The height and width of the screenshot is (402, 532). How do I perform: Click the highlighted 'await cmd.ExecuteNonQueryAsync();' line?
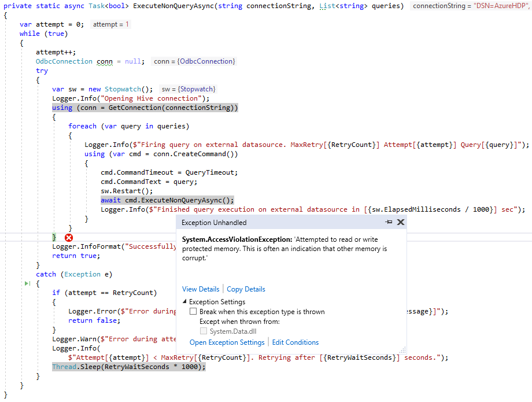pyautogui.click(x=167, y=200)
